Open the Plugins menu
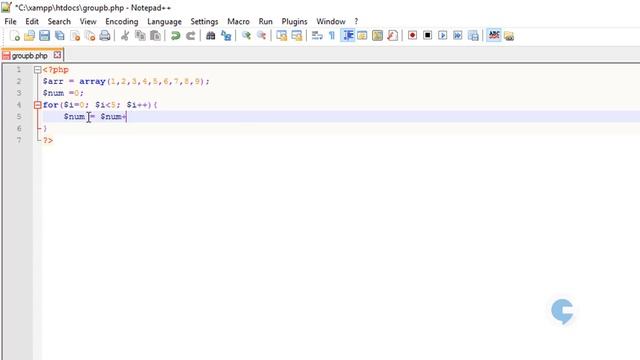Viewport: 640px width, 360px height. [294, 22]
